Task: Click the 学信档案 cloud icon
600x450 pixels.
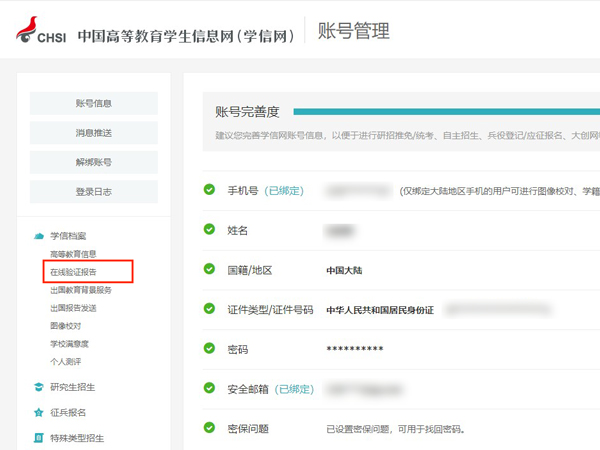Action: point(38,236)
